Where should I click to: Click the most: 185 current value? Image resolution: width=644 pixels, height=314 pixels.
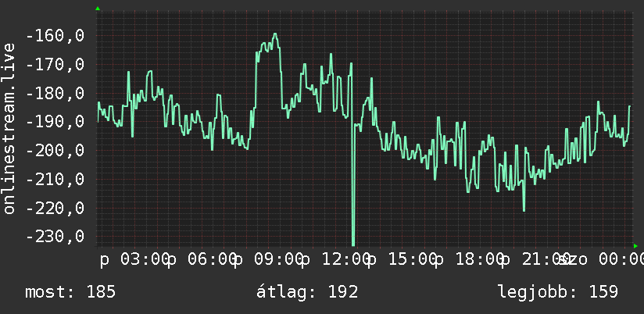[70, 292]
